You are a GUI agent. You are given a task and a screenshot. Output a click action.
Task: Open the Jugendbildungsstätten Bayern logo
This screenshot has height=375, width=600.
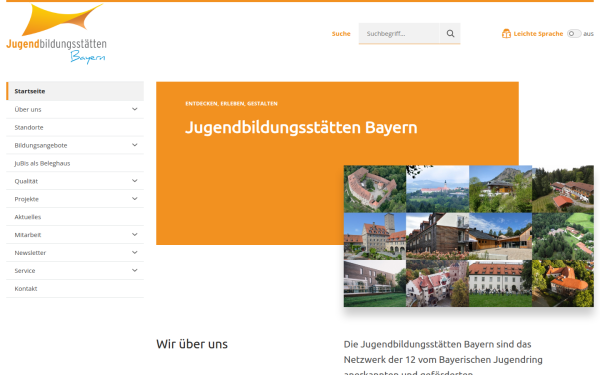[x=57, y=34]
